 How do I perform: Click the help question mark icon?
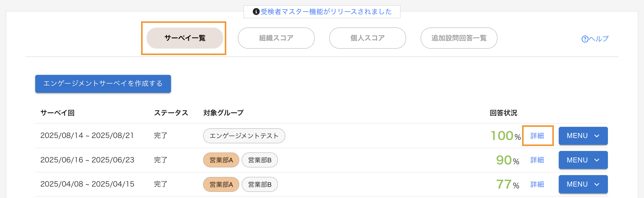coord(585,39)
